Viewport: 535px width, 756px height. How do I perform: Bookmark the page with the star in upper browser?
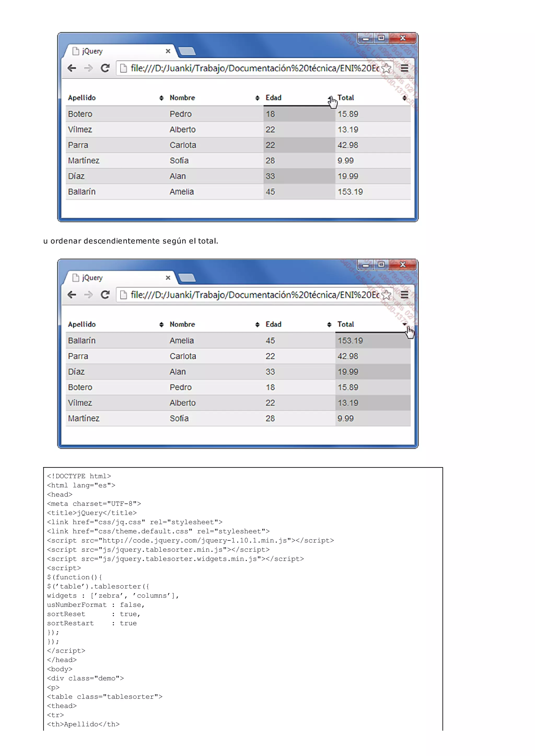(386, 68)
